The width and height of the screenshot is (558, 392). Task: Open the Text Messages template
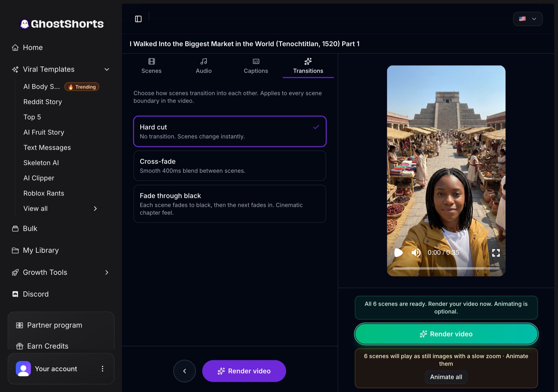[x=47, y=148]
